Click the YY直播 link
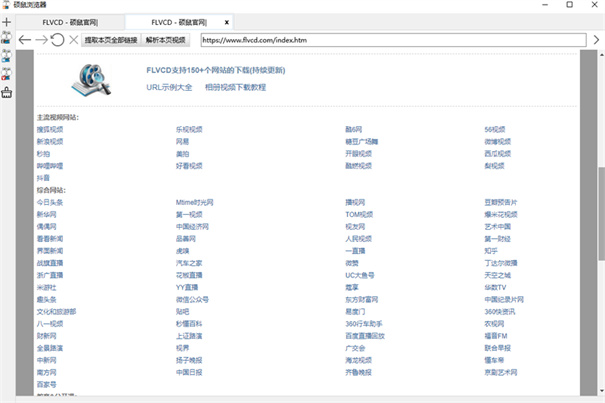The image size is (605, 403). point(187,287)
